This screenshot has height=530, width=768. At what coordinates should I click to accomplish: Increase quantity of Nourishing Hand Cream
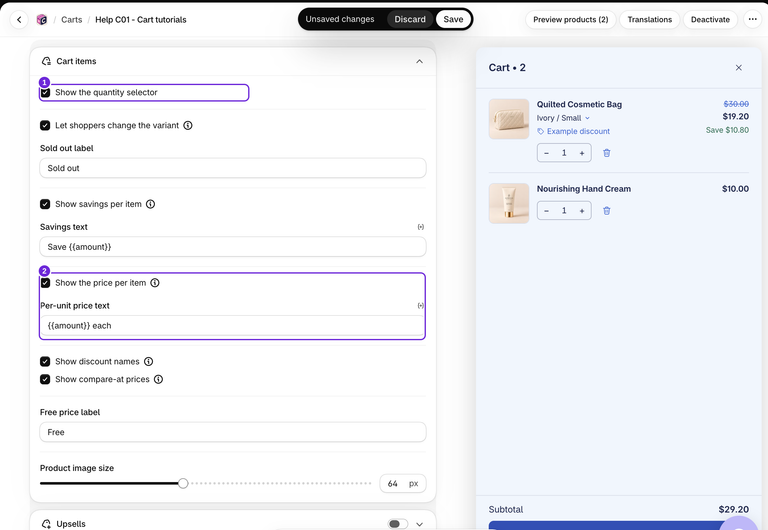582,211
